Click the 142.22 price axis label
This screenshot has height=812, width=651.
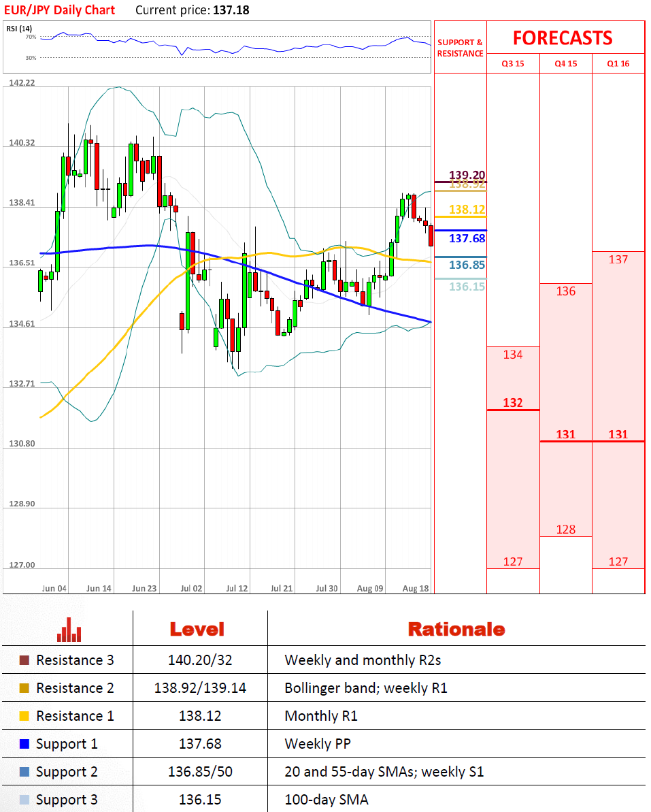tap(22, 83)
